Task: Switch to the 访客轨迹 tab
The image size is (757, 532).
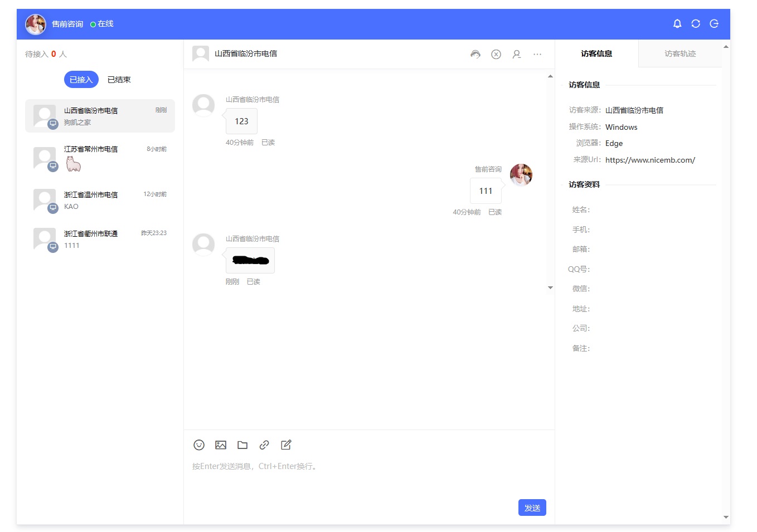Action: coord(680,53)
